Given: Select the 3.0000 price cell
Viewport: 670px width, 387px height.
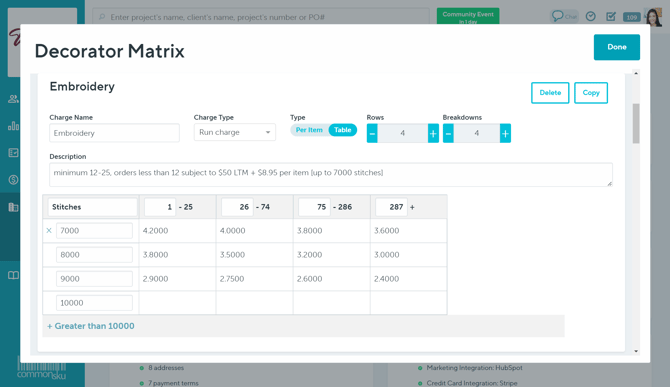Looking at the screenshot, I should tap(408, 255).
